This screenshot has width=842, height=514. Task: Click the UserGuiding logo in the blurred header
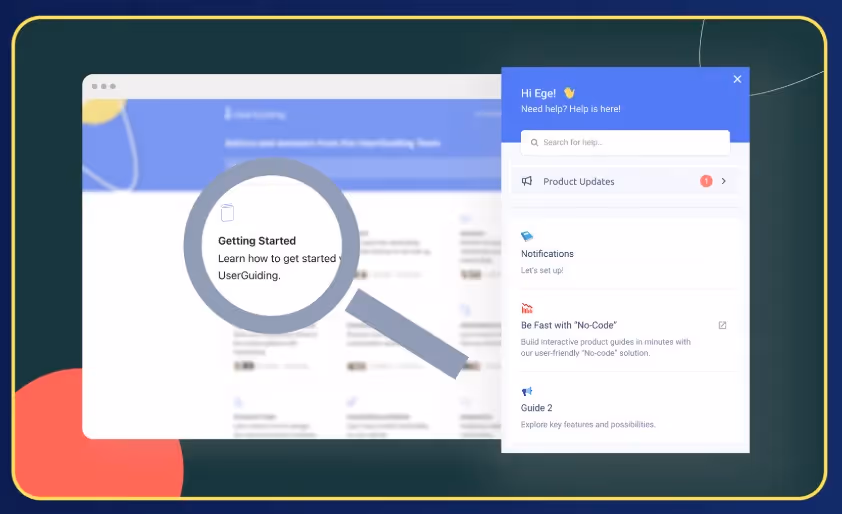tap(255, 114)
